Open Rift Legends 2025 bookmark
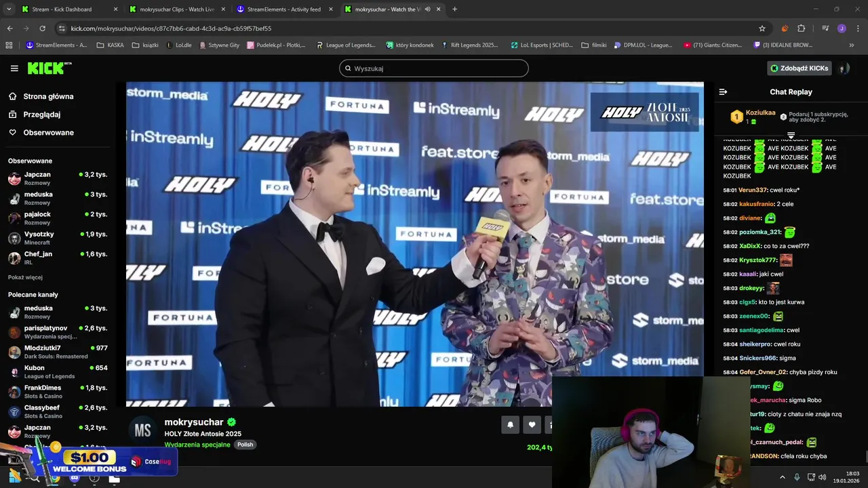Viewport: 868px width, 488px height. [469, 45]
